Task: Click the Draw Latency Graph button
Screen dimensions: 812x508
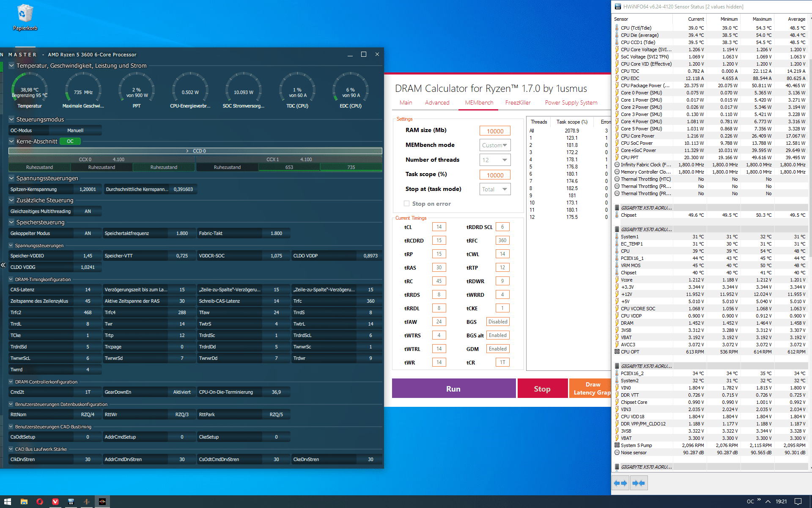Action: [590, 389]
